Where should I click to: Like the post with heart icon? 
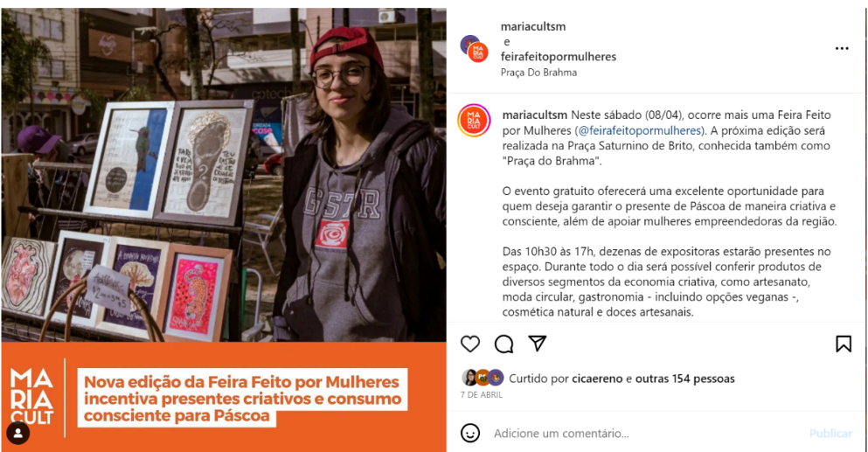tap(470, 344)
